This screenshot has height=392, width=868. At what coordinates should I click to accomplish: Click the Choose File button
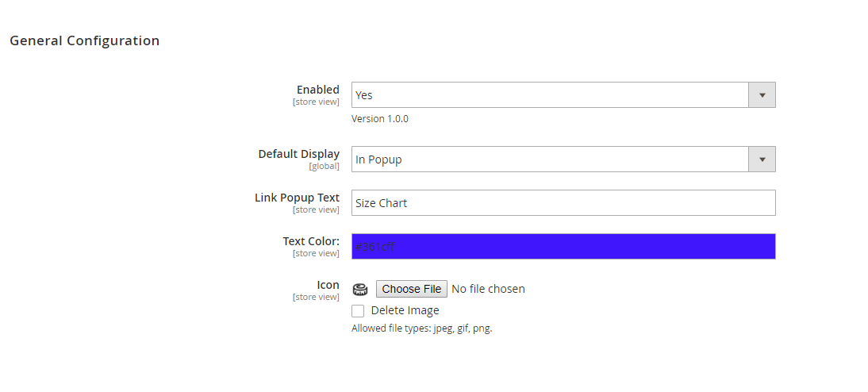click(x=412, y=289)
